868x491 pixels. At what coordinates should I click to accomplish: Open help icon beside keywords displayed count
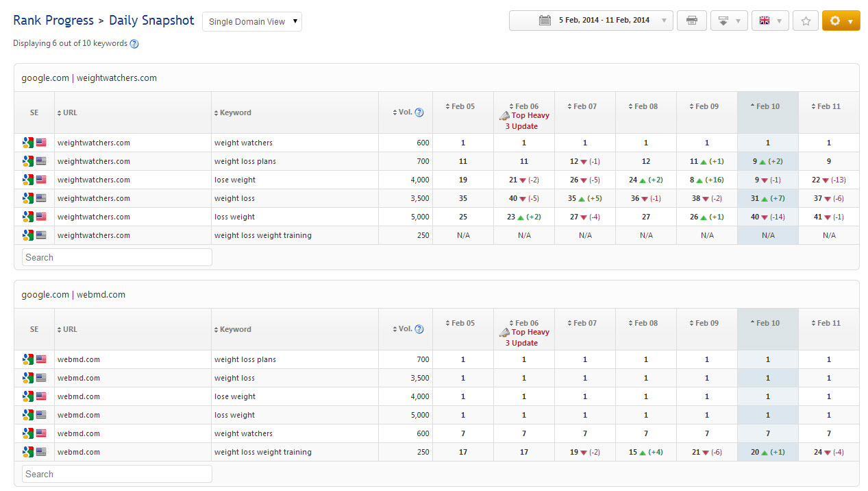pos(134,44)
